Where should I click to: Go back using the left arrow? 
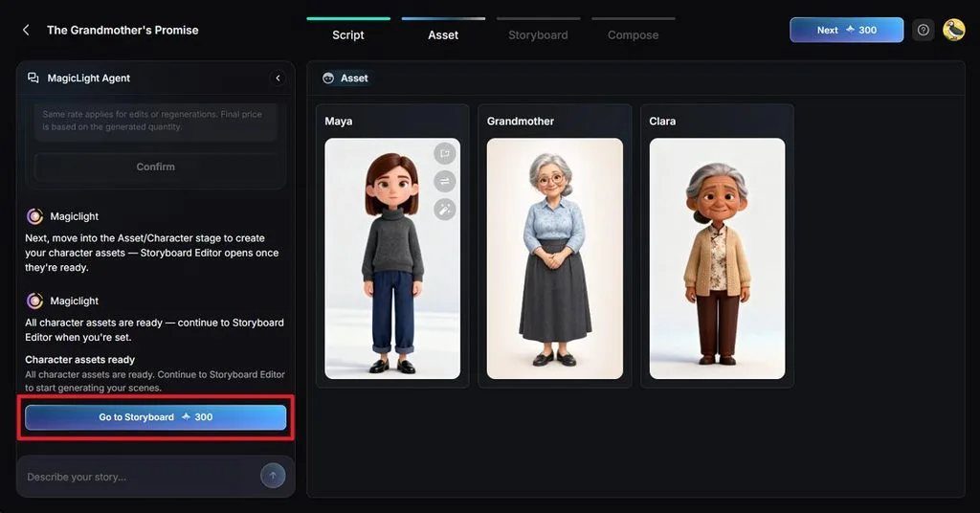pyautogui.click(x=26, y=30)
